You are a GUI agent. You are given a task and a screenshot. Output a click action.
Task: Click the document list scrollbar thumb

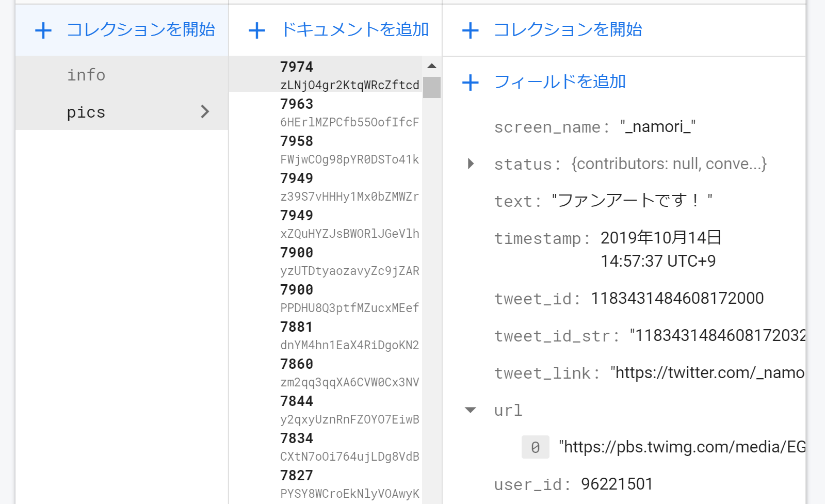click(432, 87)
